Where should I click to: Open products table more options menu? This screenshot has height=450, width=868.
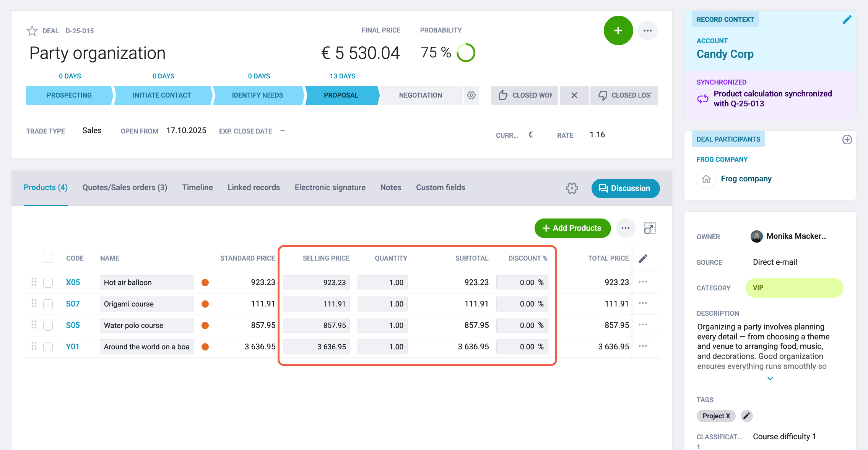coord(626,228)
